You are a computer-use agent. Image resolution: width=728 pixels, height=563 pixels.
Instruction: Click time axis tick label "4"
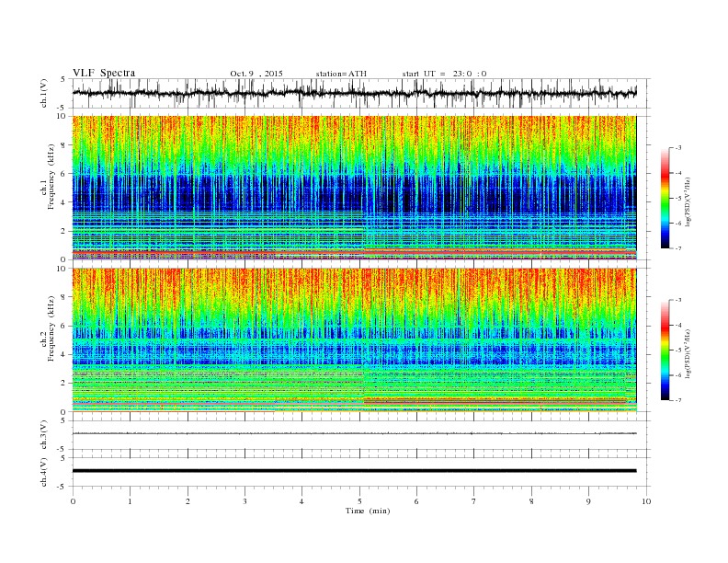(x=301, y=501)
